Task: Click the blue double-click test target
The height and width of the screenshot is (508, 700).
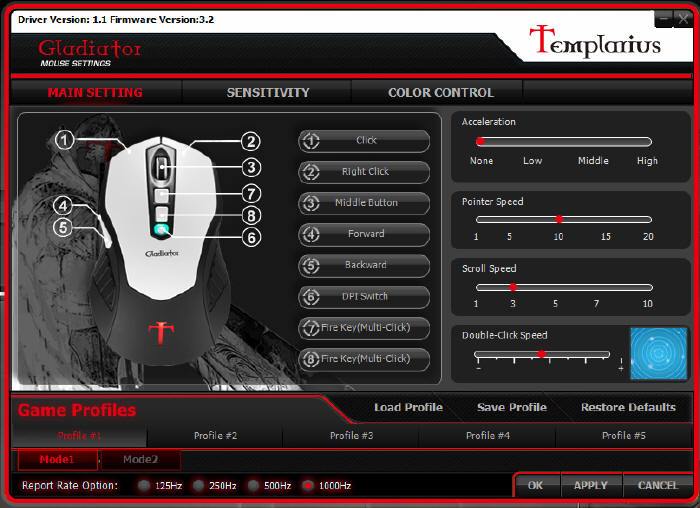Action: (658, 354)
